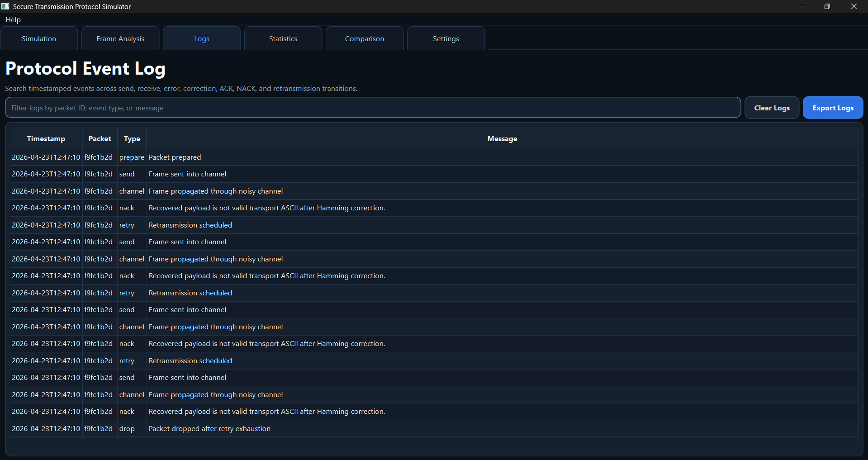Click the Clear Logs button
868x460 pixels.
pos(772,108)
